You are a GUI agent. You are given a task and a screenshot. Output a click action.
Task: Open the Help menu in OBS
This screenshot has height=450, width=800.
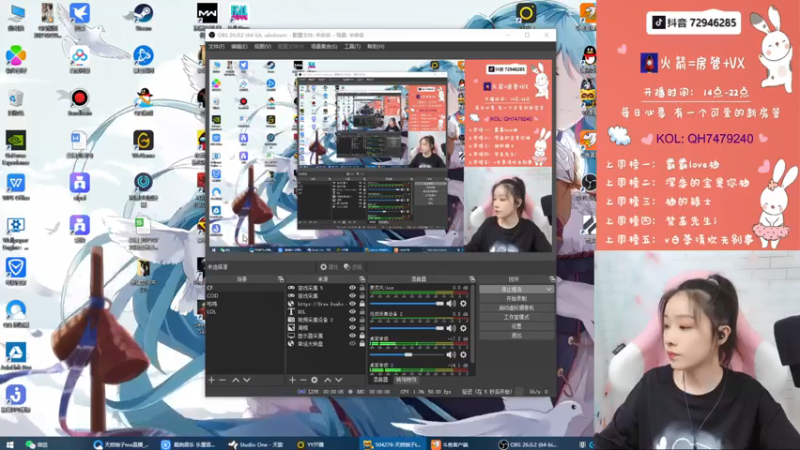click(376, 46)
